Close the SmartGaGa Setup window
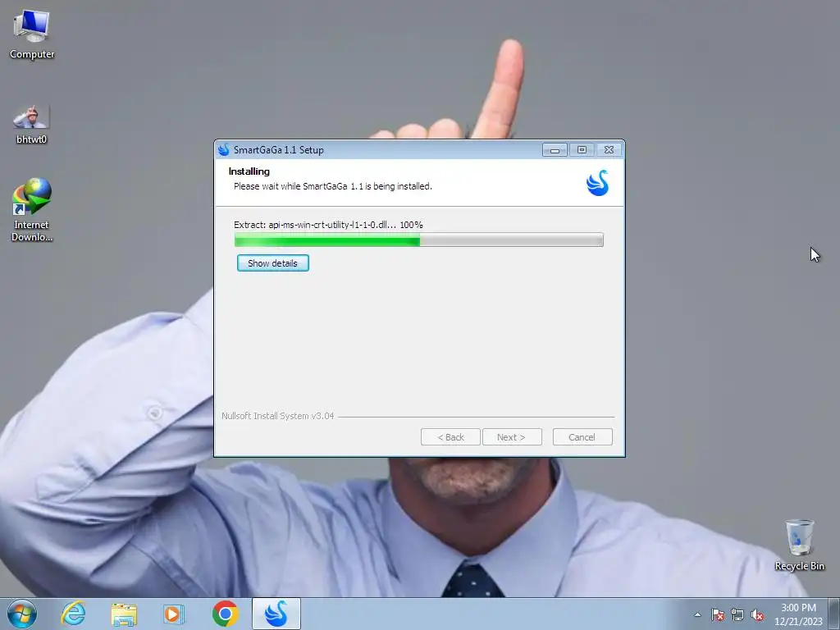Image resolution: width=840 pixels, height=630 pixels. (609, 150)
